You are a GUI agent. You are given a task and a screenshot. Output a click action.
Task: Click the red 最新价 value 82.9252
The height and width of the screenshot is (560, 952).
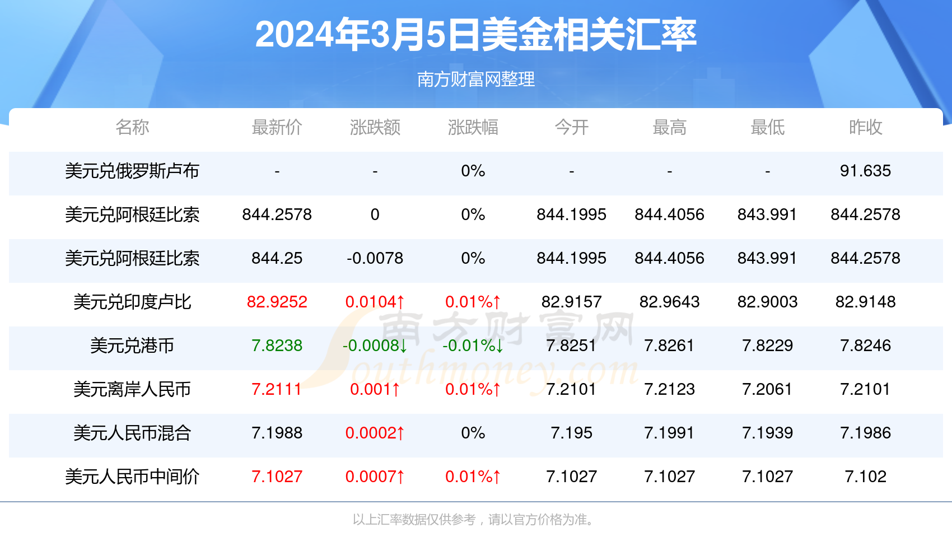click(x=277, y=302)
